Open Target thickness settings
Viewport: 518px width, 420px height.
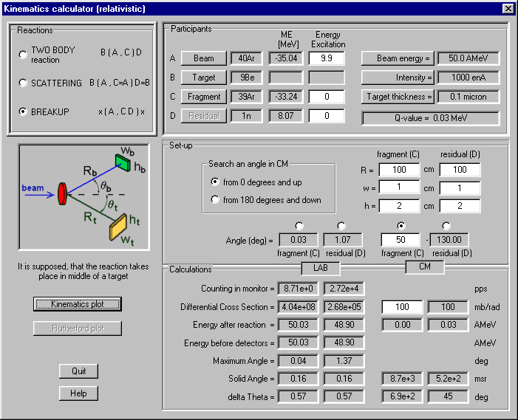(396, 97)
